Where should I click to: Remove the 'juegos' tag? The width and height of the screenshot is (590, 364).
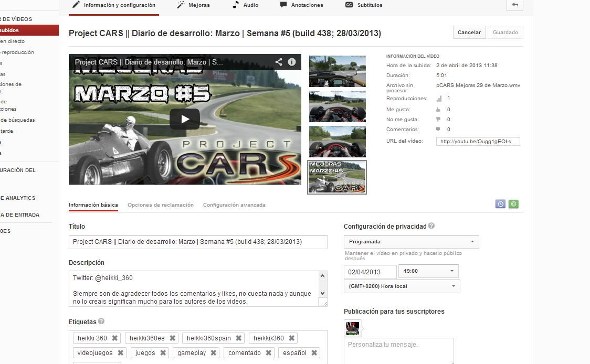tap(163, 352)
